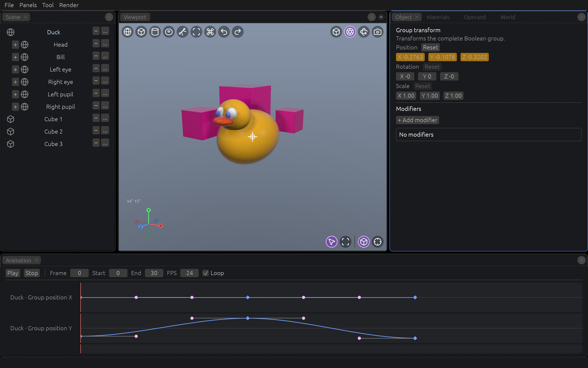Click the Z axis on orientation gizmo
The width and height of the screenshot is (588, 368).
(140, 227)
